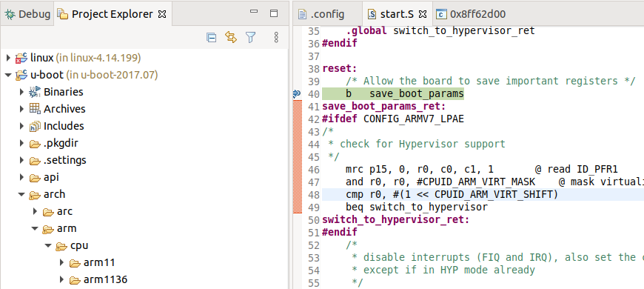Viewport: 644px width, 289px height.
Task: Switch to the Debug view tab
Action: (27, 14)
